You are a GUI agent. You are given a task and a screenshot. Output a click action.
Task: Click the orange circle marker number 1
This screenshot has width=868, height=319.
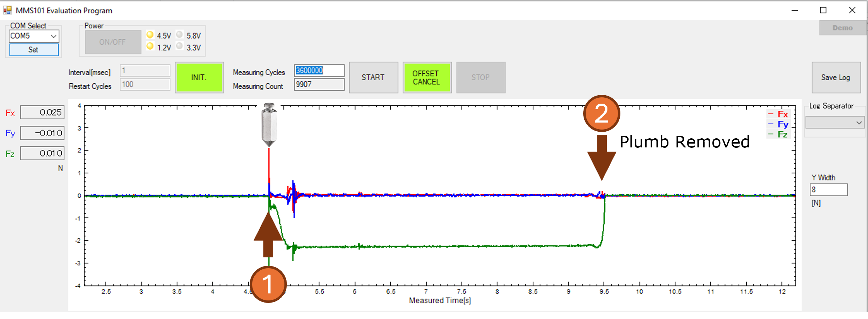pyautogui.click(x=268, y=284)
